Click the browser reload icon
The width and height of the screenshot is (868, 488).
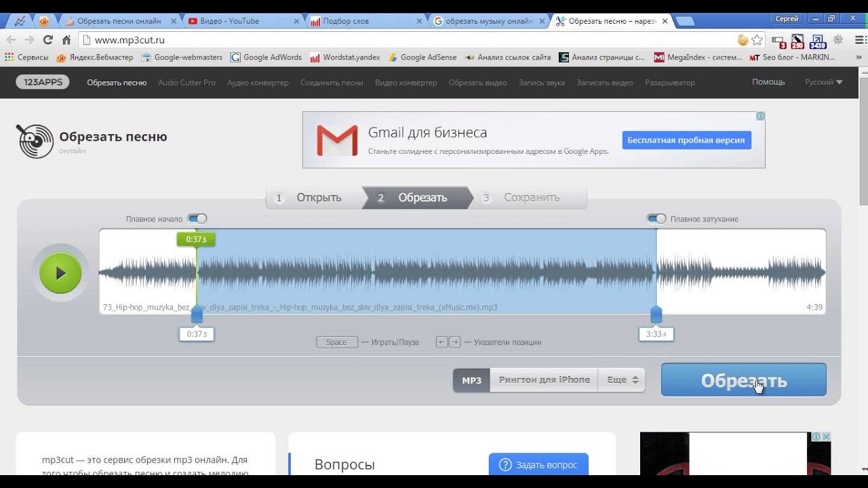tap(47, 40)
